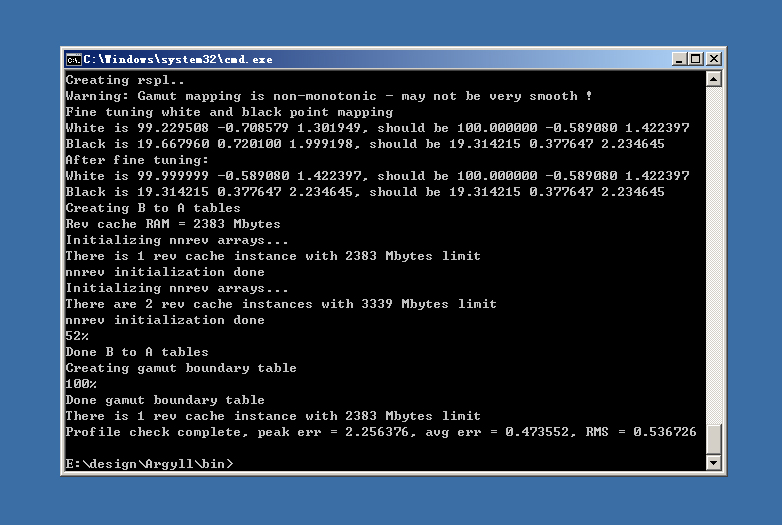Click the 'Done gamut boundary table' line
Image resolution: width=782 pixels, height=525 pixels.
coord(165,400)
